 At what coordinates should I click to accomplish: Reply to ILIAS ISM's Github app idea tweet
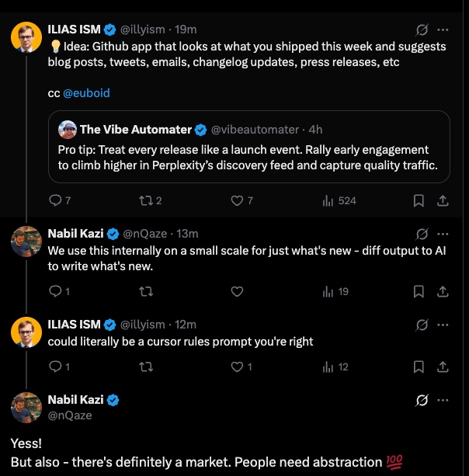click(x=55, y=200)
